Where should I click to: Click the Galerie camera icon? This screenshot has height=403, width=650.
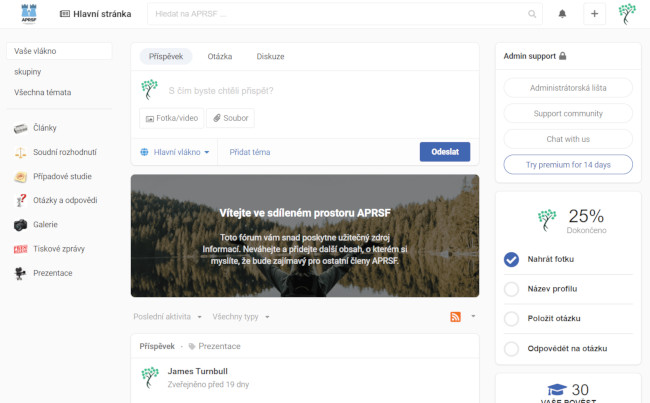tap(20, 225)
